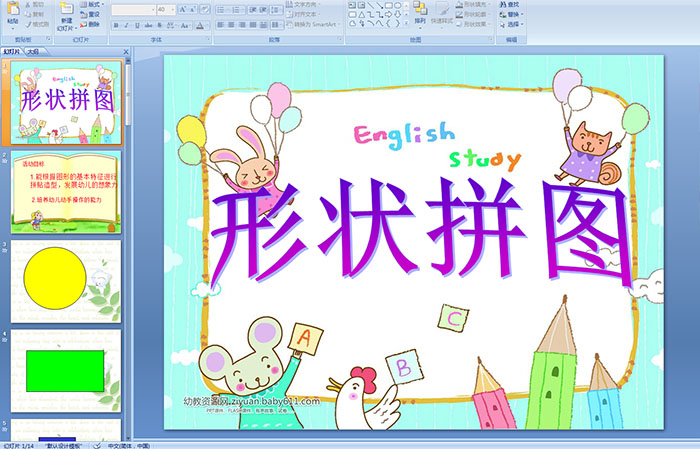Toggle Text Shadow (S) formatting
Screen dimensions: 700x449
click(159, 25)
